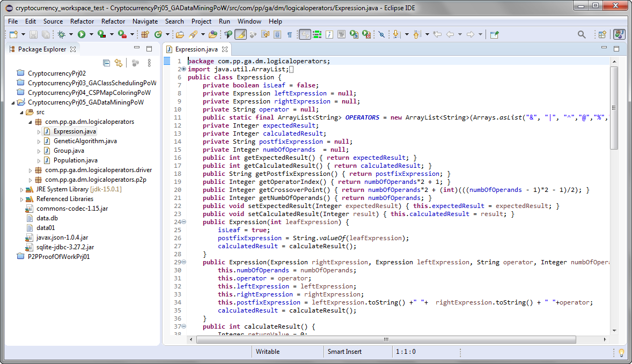The height and width of the screenshot is (364, 632).
Task: Click the Next Annotation arrow icon
Action: [x=396, y=34]
